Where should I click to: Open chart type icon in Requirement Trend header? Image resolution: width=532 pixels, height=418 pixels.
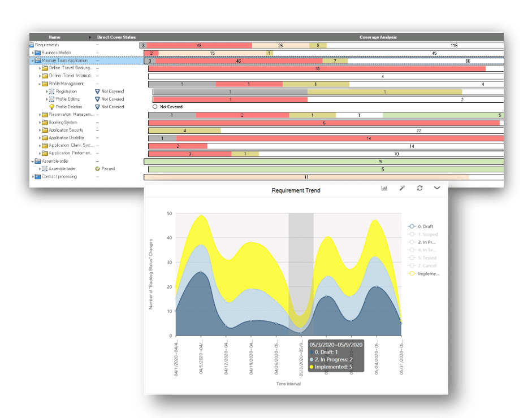(384, 188)
